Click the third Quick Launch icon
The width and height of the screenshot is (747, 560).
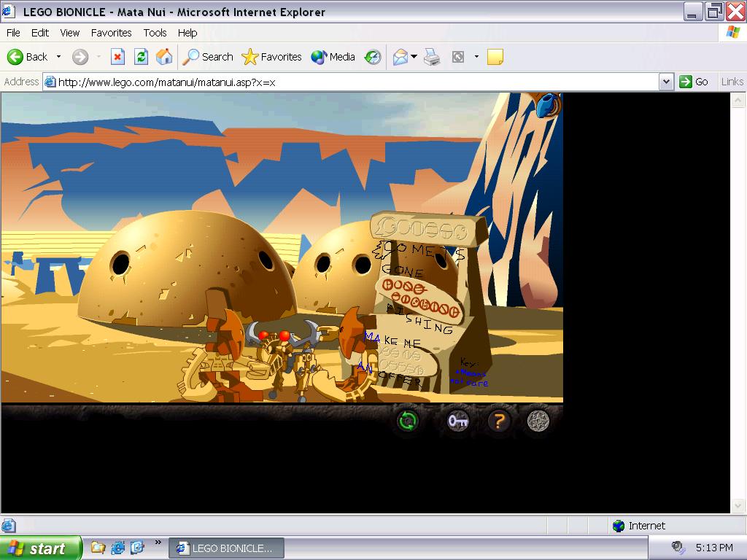click(x=137, y=548)
